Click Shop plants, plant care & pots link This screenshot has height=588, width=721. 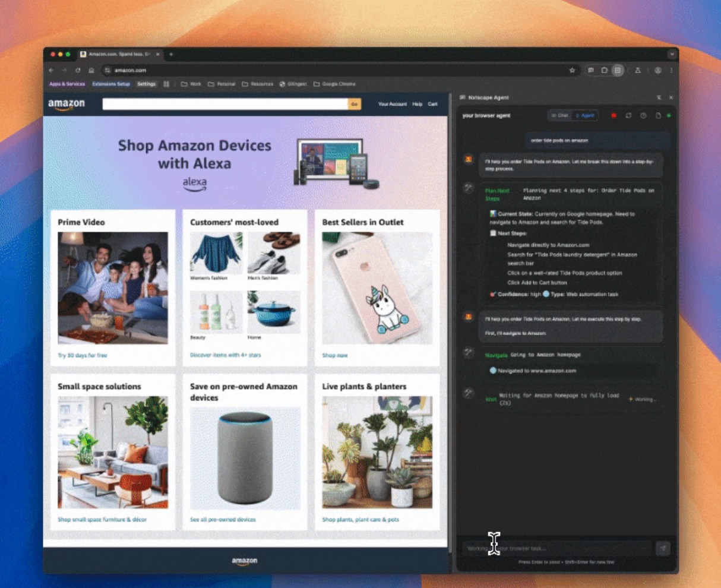point(360,519)
